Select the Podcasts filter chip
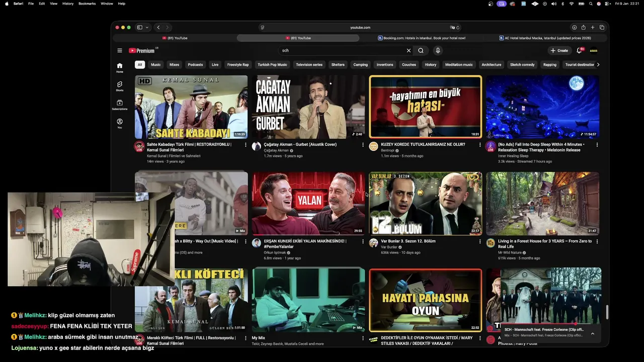The height and width of the screenshot is (362, 644). pos(195,64)
